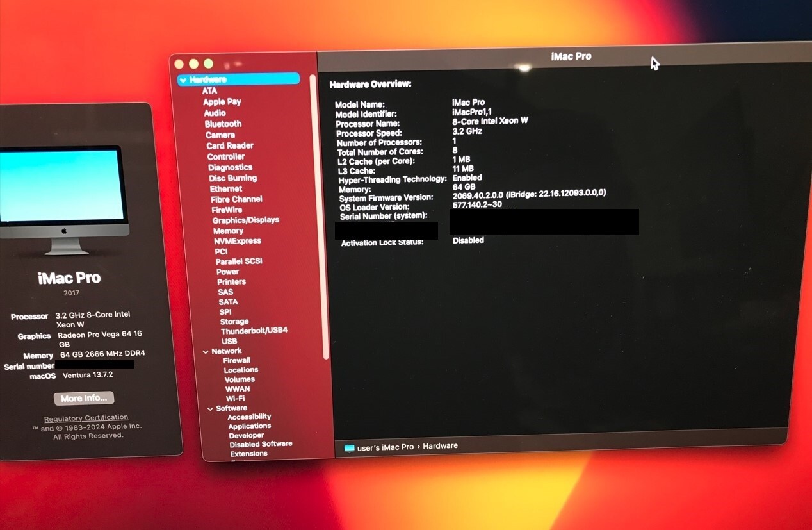The image size is (812, 530).
Task: Click the sidebar scrollbar in System Information
Action: [321, 218]
